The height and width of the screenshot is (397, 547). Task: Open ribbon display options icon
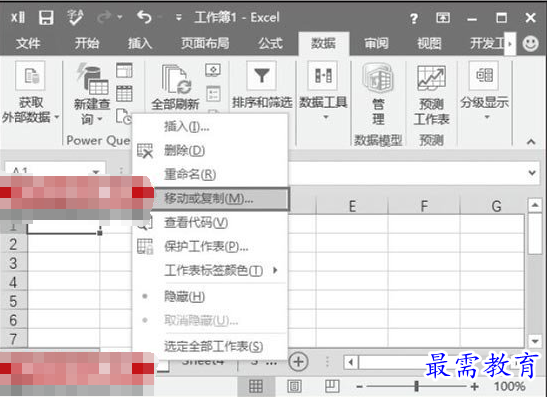(443, 17)
